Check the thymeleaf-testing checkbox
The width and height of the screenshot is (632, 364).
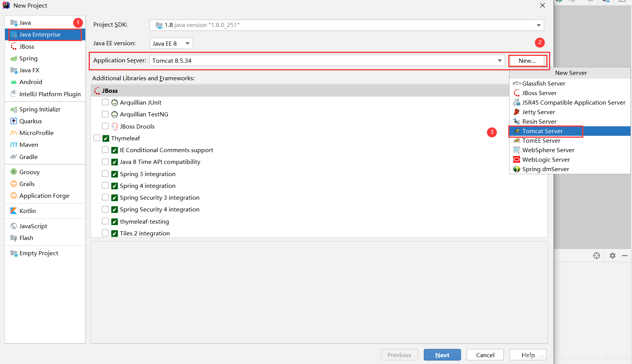(x=105, y=221)
